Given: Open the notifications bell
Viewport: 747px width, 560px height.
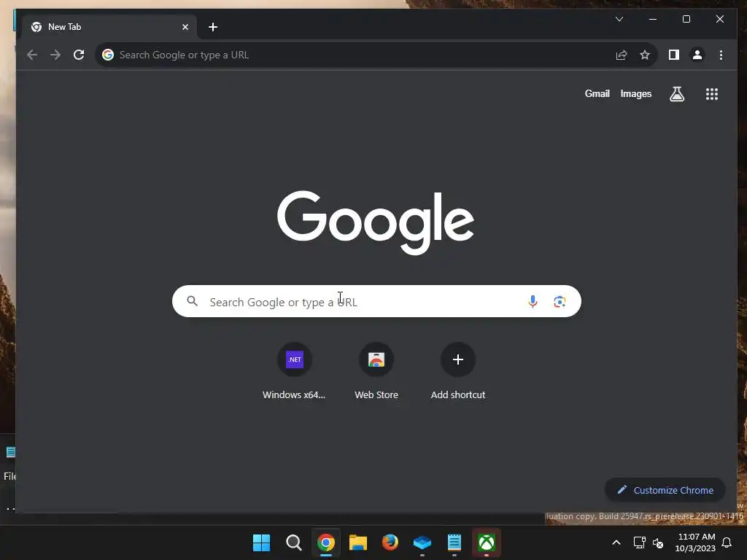Looking at the screenshot, I should pyautogui.click(x=727, y=542).
